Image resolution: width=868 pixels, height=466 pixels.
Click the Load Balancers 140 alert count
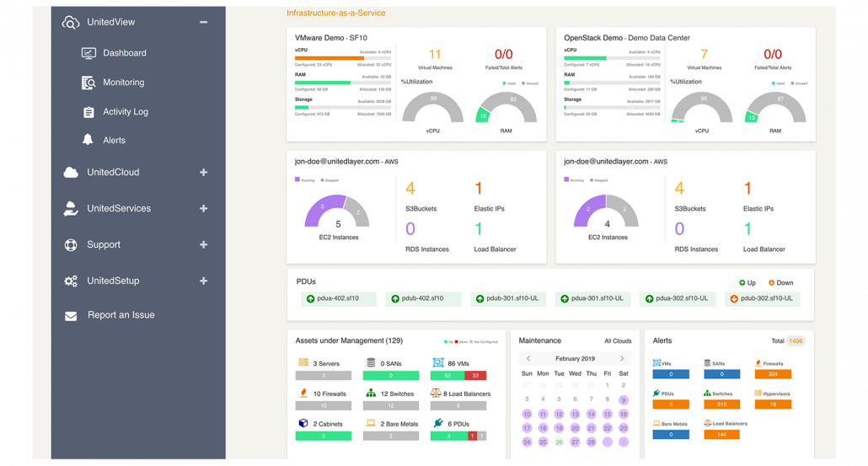(722, 435)
